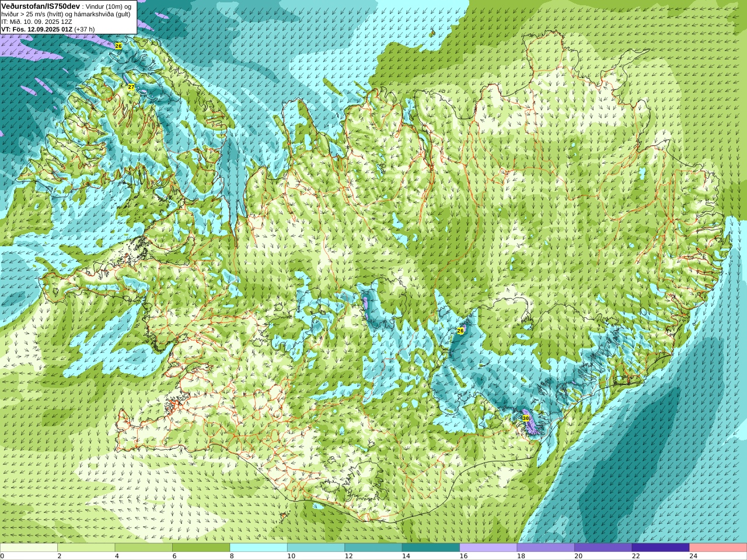Screen dimensions: 747x560
Task: Click the scale label 24
Action: point(693,556)
